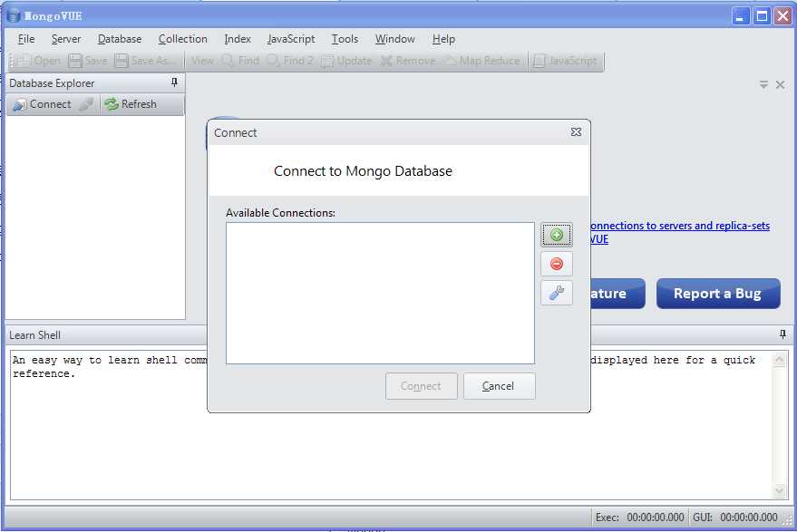797x532 pixels.
Task: Click the Report a Bug button
Action: point(718,294)
